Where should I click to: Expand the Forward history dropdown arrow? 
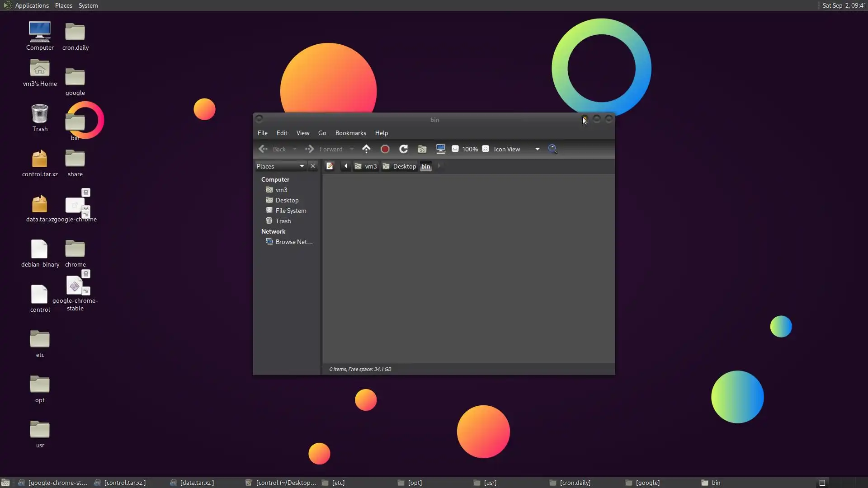click(x=352, y=149)
